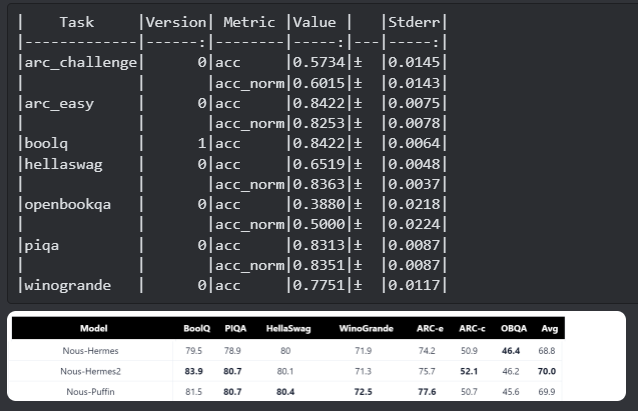Viewport: 638px width, 411px height.
Task: Click Nous-Hermes OBQA score 46.4
Action: [511, 351]
